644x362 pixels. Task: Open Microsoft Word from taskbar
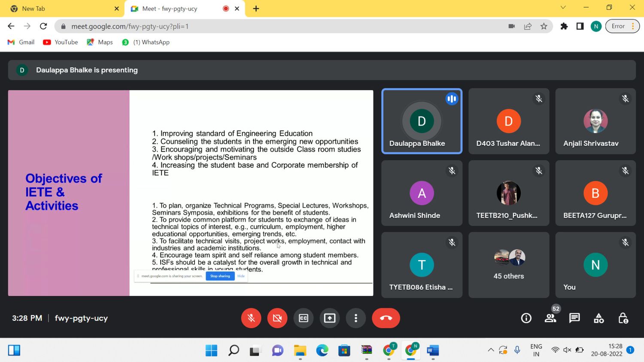pyautogui.click(x=433, y=350)
